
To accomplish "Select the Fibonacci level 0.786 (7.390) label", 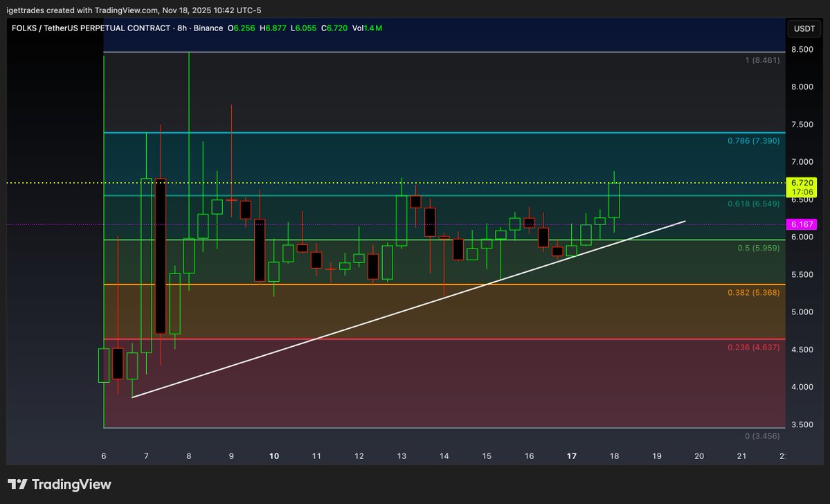I will (x=753, y=141).
